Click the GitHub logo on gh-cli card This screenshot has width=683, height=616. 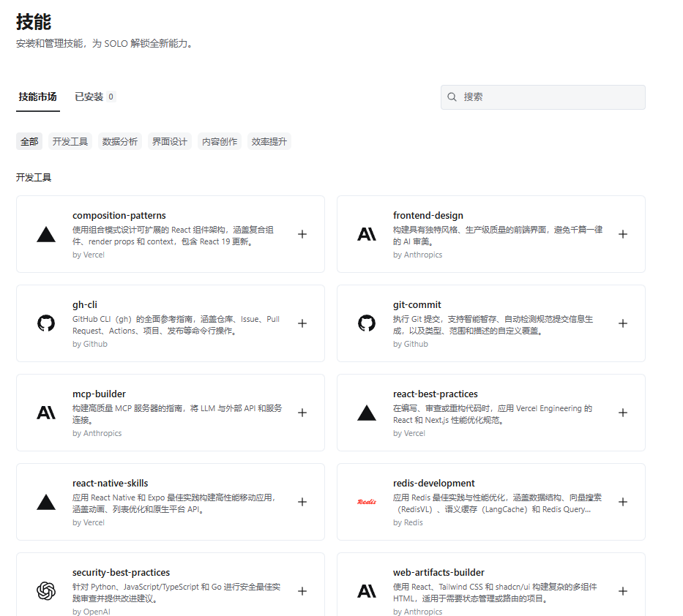(46, 323)
